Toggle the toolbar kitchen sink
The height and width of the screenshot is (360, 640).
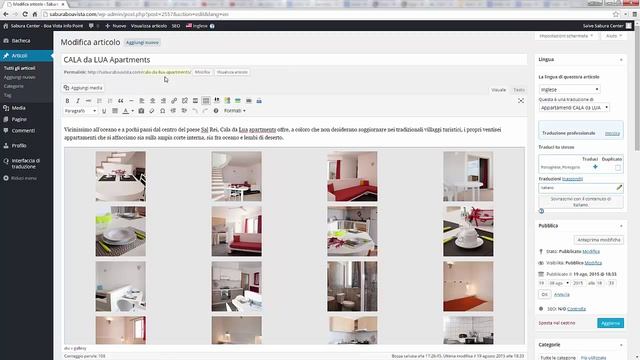tap(206, 101)
